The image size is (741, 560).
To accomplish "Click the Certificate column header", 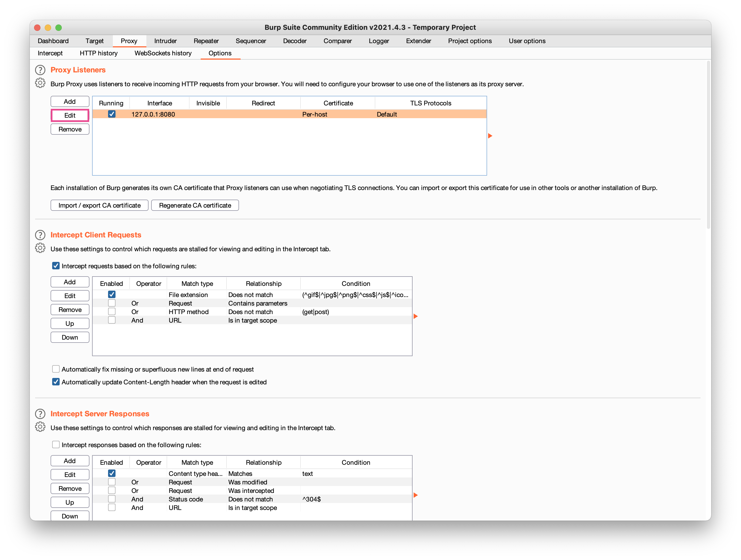I will (338, 103).
